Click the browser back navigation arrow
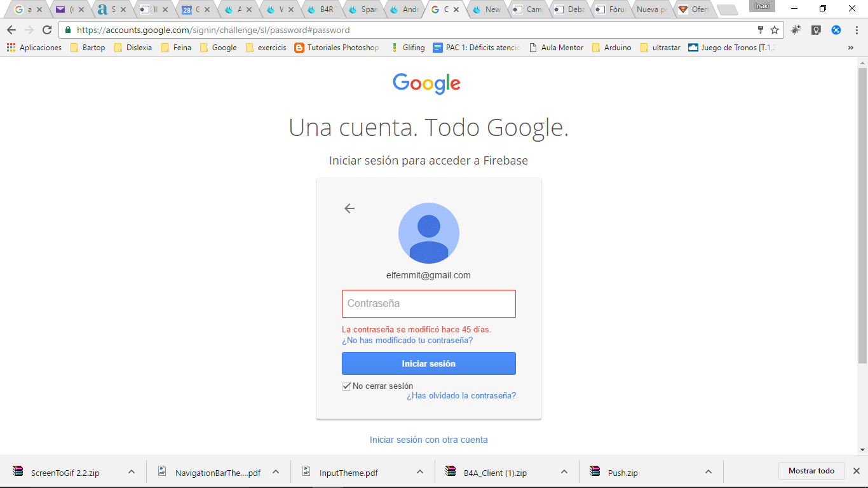868x488 pixels. pyautogui.click(x=11, y=30)
